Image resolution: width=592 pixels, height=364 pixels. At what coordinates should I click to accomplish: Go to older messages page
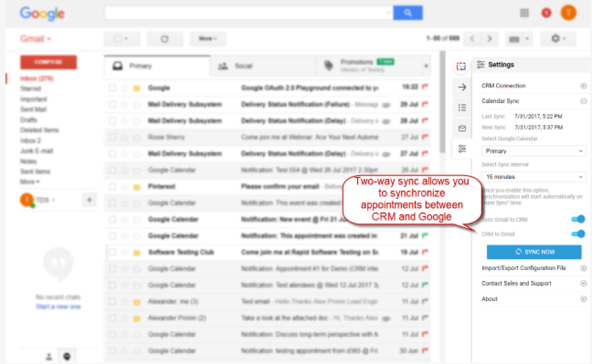point(489,38)
